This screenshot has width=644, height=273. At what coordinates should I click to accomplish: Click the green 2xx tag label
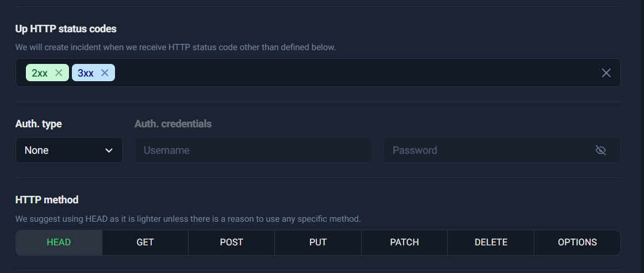[40, 73]
